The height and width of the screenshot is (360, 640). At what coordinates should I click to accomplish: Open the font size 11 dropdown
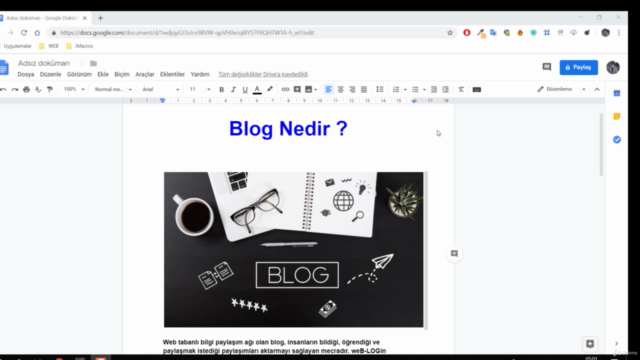click(x=200, y=89)
